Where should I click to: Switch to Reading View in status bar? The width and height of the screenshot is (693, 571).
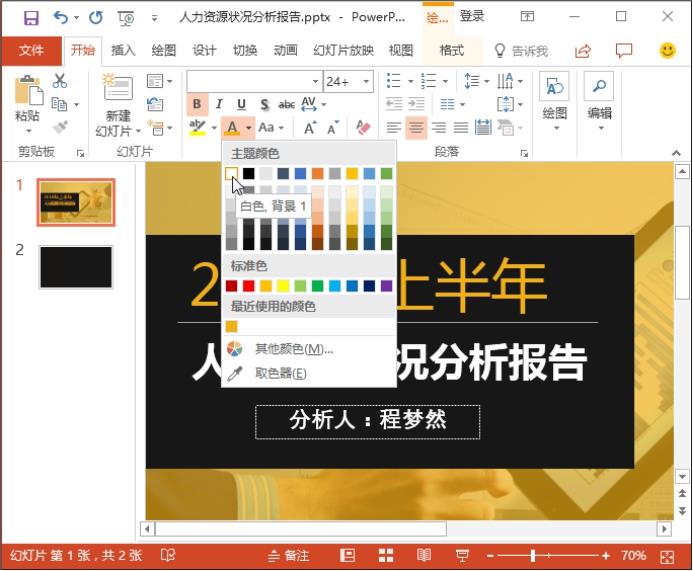424,555
